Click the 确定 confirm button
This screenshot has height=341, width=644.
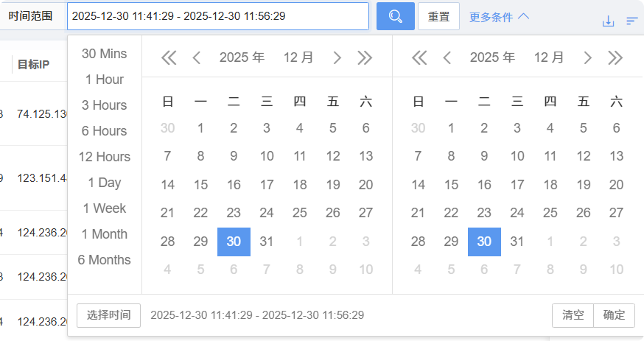point(614,315)
